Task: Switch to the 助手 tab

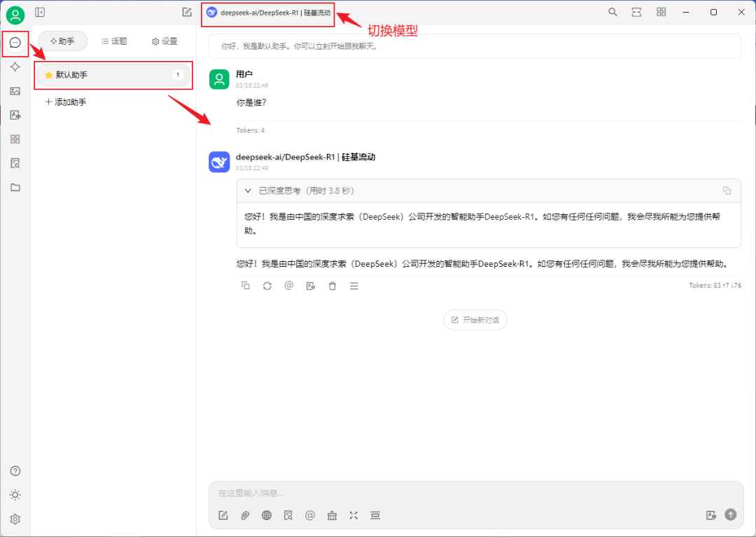Action: pyautogui.click(x=63, y=41)
